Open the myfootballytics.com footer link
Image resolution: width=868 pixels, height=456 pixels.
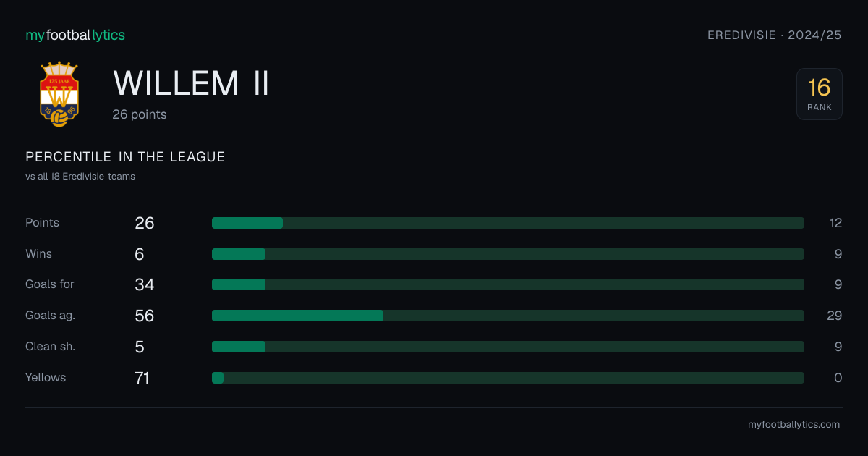coord(794,425)
